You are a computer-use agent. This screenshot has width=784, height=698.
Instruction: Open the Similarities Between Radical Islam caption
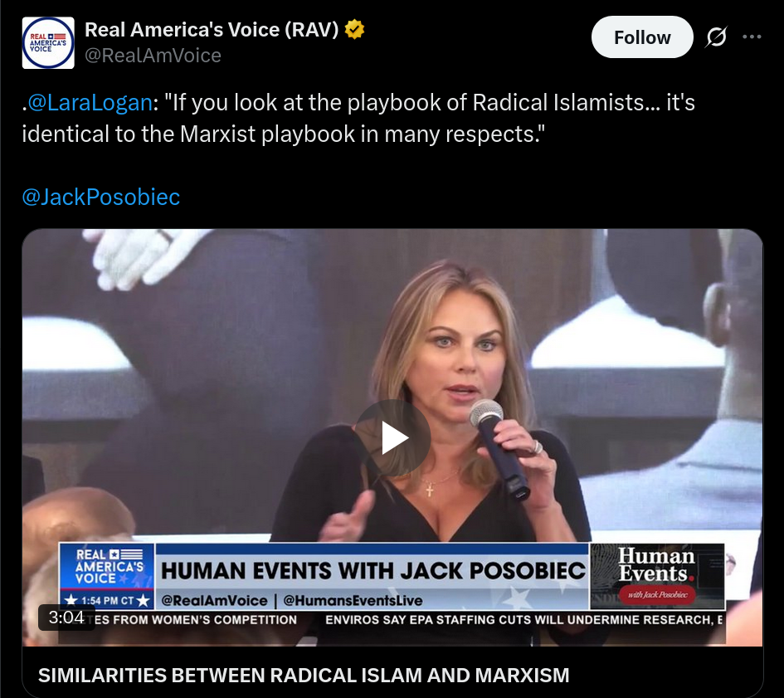point(304,676)
